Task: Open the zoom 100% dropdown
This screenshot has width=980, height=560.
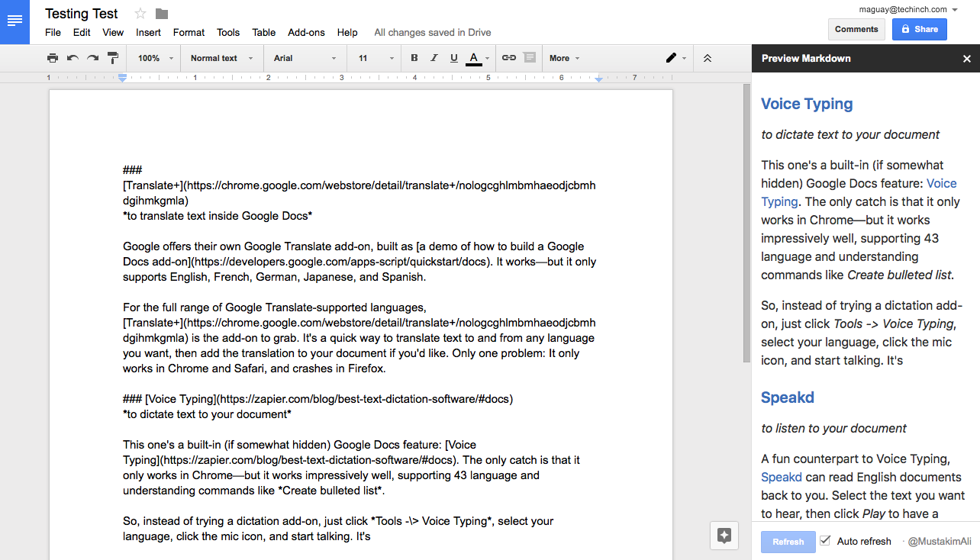Action: [156, 58]
